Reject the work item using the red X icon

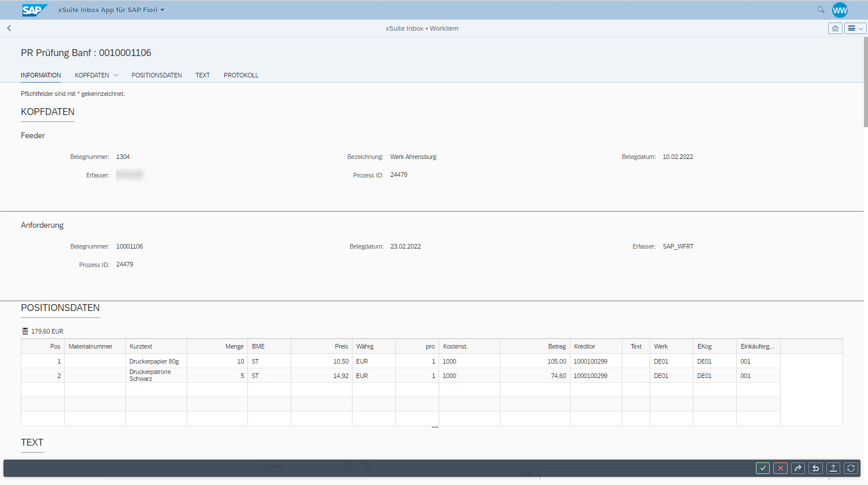pyautogui.click(x=780, y=468)
